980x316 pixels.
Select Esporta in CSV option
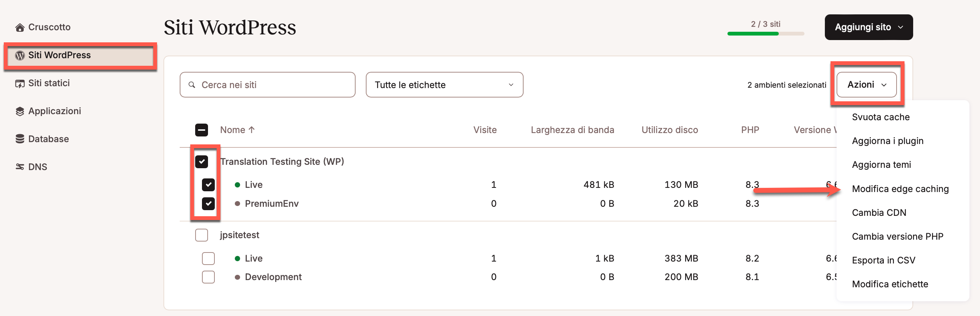click(884, 260)
